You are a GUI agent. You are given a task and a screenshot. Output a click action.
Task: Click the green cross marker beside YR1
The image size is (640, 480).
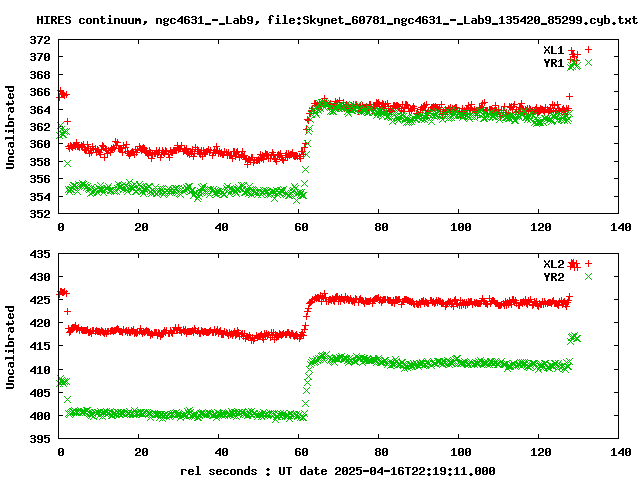click(588, 62)
